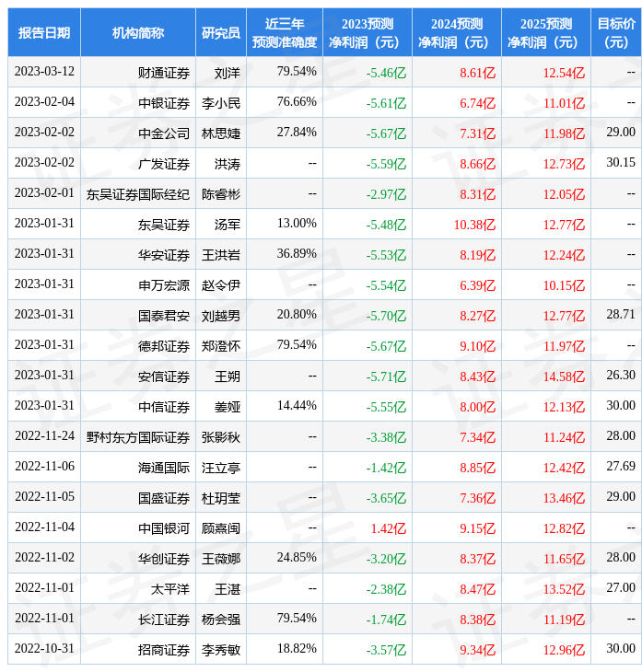Click the 近三年预测准确度 column header
This screenshot has height=672, width=642.
tap(285, 33)
